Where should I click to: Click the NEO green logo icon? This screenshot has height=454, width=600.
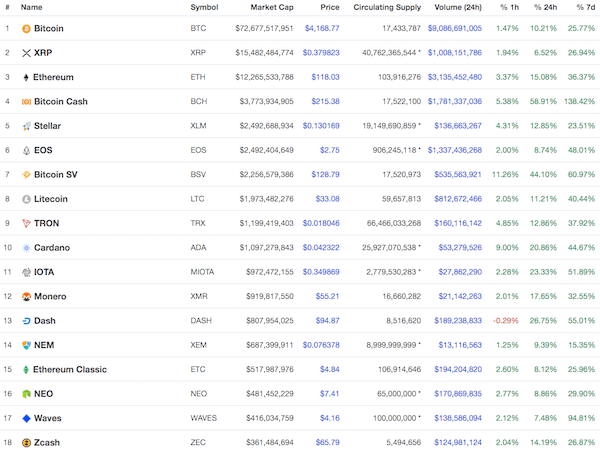point(26,394)
